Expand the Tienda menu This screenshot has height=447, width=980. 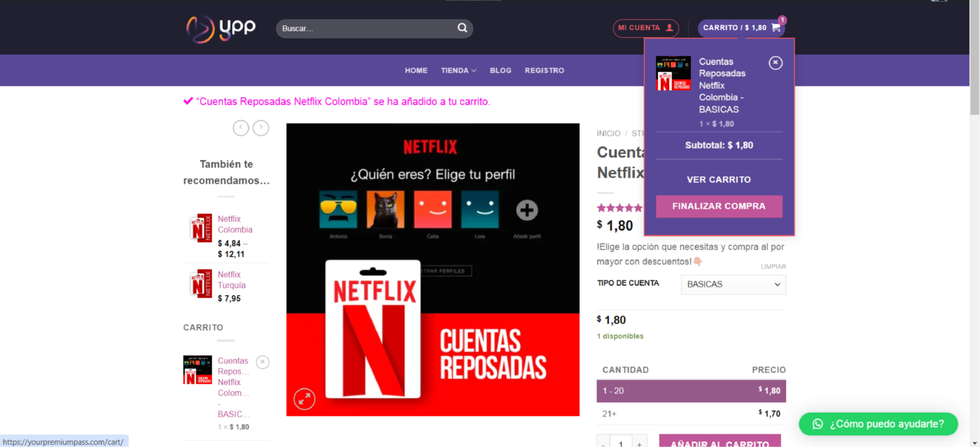point(458,71)
